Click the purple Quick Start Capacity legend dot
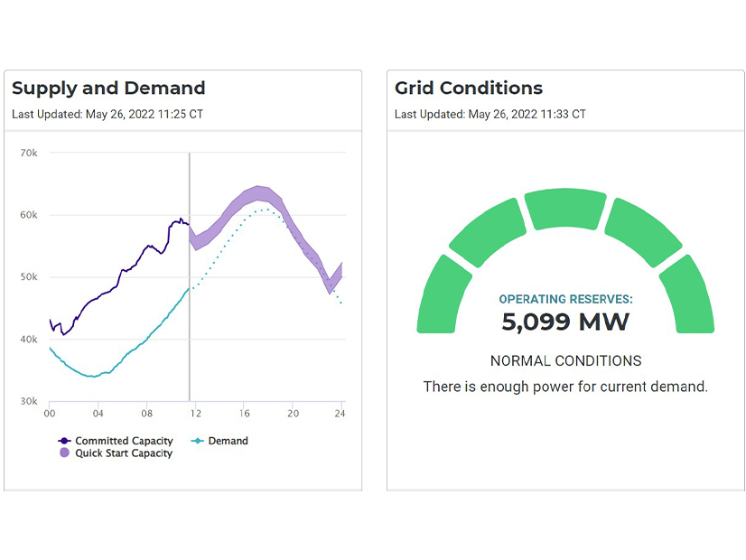This screenshot has width=746, height=560. [64, 453]
